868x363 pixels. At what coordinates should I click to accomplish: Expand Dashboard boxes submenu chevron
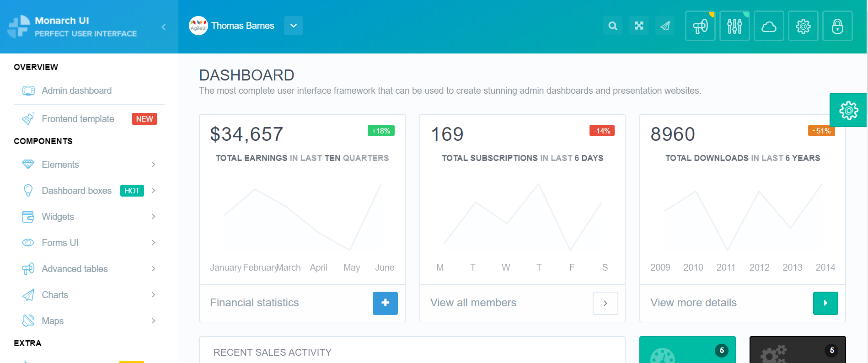pos(154,190)
